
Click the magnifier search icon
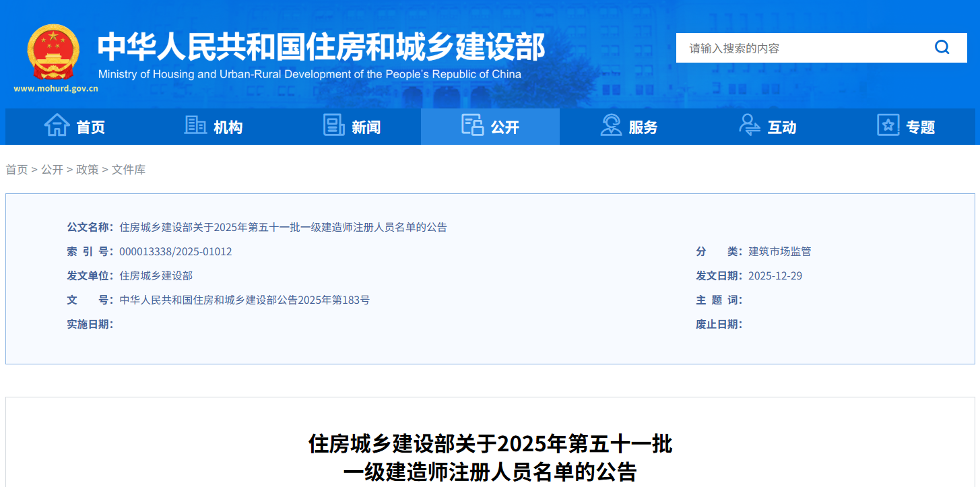point(942,48)
